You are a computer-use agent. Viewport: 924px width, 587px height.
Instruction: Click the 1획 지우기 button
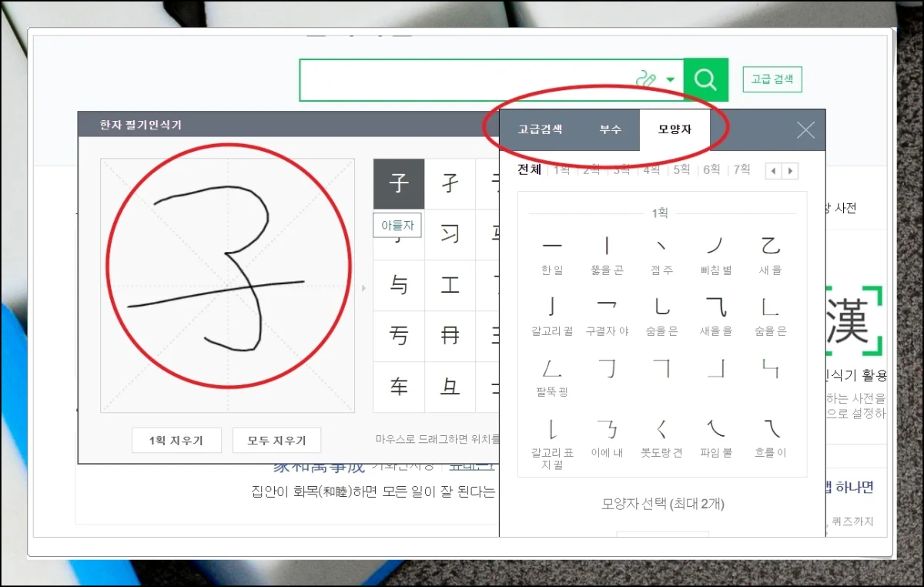pyautogui.click(x=176, y=441)
